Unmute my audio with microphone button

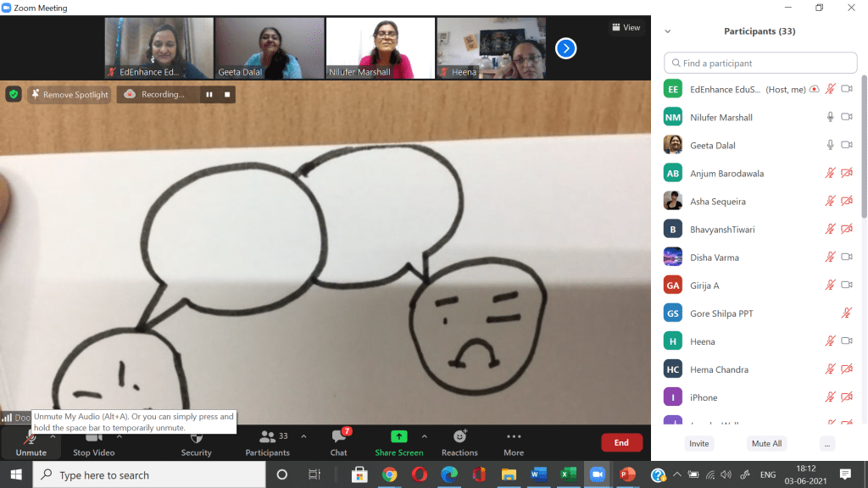pyautogui.click(x=31, y=438)
